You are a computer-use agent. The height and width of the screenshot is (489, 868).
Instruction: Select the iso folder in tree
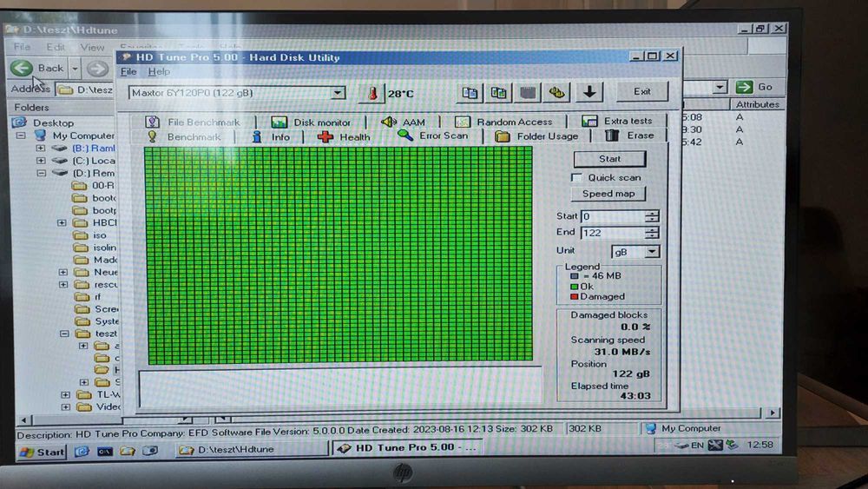coord(100,235)
